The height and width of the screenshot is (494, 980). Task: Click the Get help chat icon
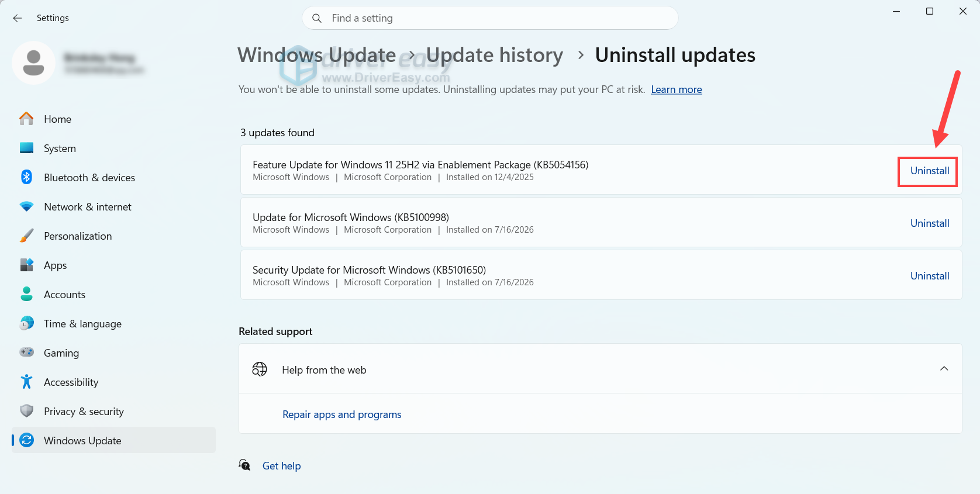click(244, 465)
